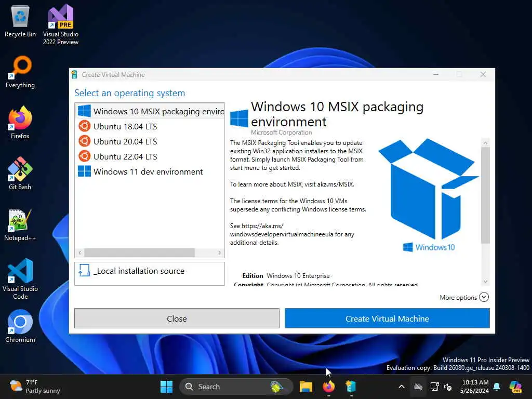Open Visual Studio 2022 Preview desktop shortcut
Viewport: 532px width, 399px height.
tap(61, 24)
